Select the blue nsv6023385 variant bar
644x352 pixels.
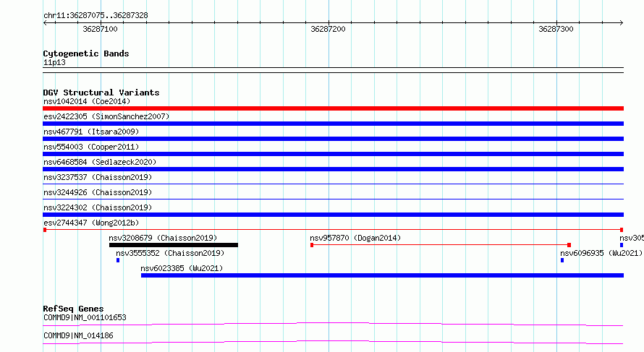[x=382, y=275]
